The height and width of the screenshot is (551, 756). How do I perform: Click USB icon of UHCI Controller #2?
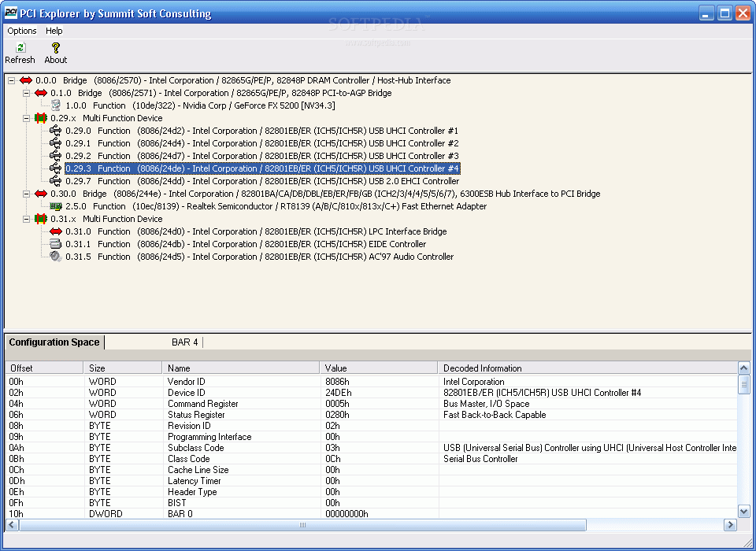point(56,143)
